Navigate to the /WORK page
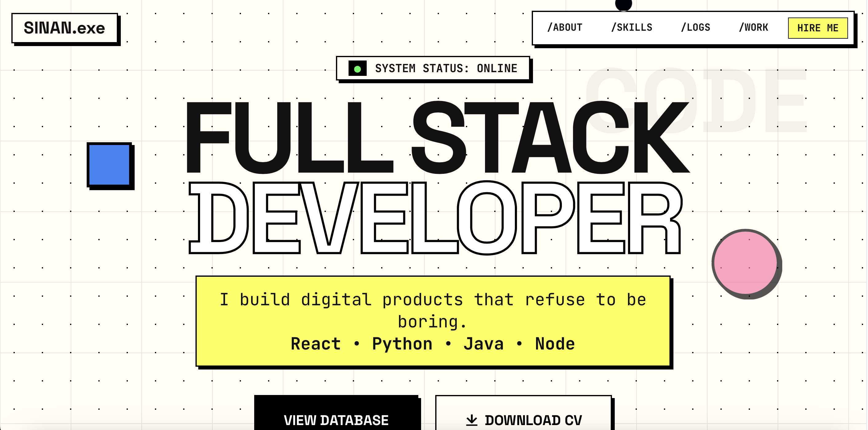Screen dimensions: 868x430 (753, 27)
